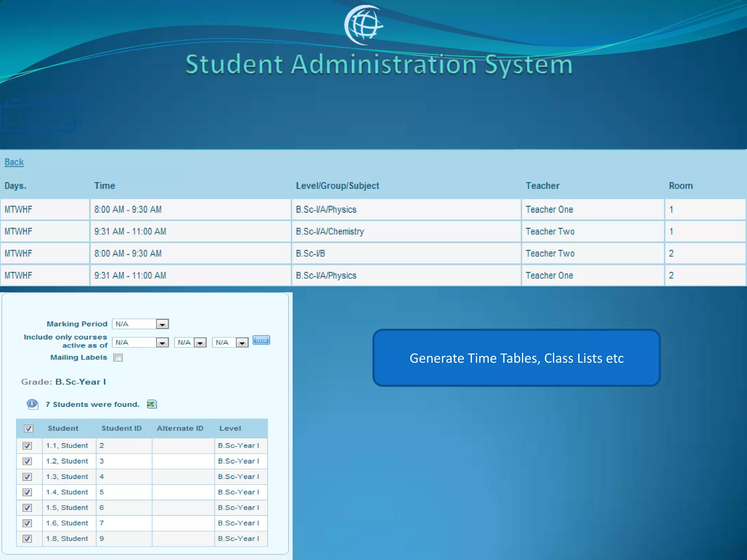
Task: Click Teacher Two in Chemistry row
Action: pos(550,231)
